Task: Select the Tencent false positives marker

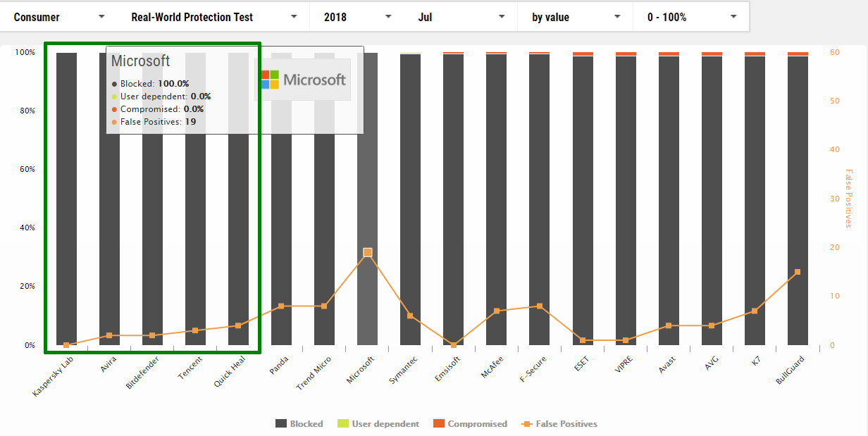Action: pyautogui.click(x=195, y=330)
